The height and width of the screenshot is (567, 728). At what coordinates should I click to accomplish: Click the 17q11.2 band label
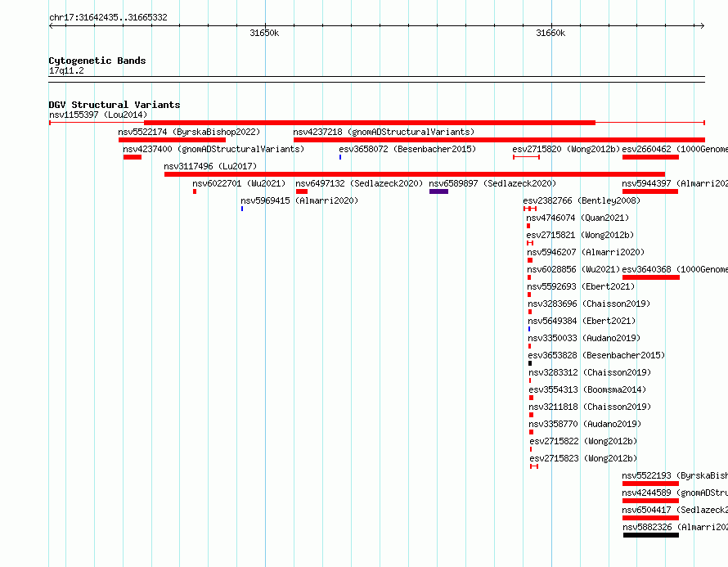coord(66,70)
